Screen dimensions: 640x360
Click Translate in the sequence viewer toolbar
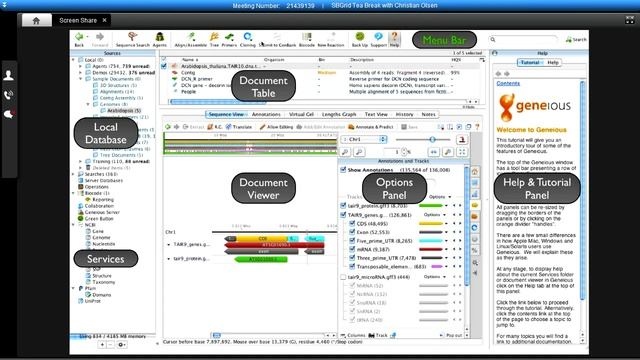tap(239, 127)
